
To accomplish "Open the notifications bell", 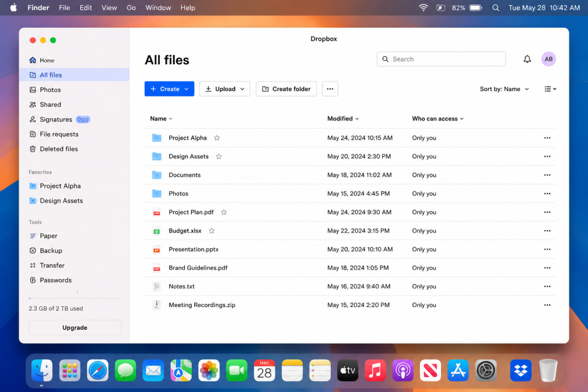I will click(x=527, y=59).
